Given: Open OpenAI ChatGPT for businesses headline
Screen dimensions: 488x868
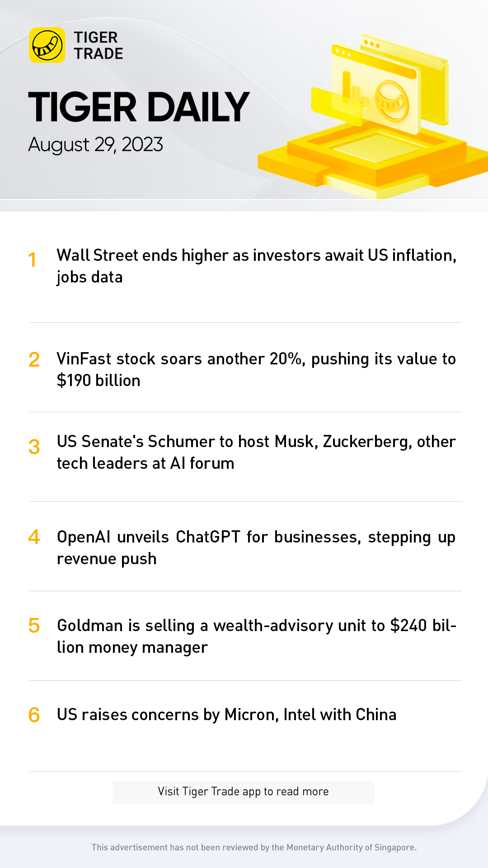Looking at the screenshot, I should (256, 547).
